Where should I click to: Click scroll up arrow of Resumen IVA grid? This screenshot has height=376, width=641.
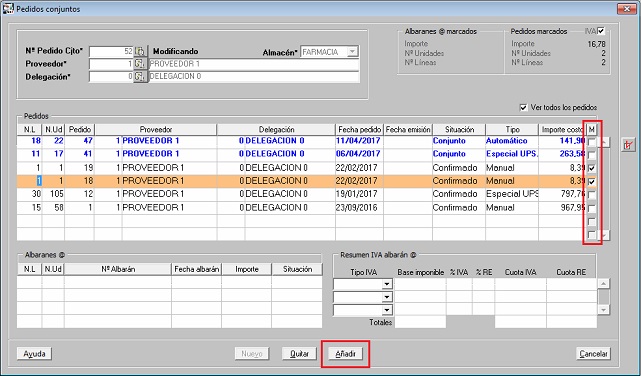[x=604, y=283]
